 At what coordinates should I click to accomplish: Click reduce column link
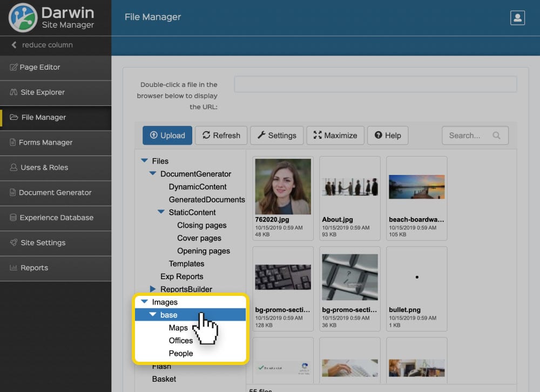[x=47, y=45]
